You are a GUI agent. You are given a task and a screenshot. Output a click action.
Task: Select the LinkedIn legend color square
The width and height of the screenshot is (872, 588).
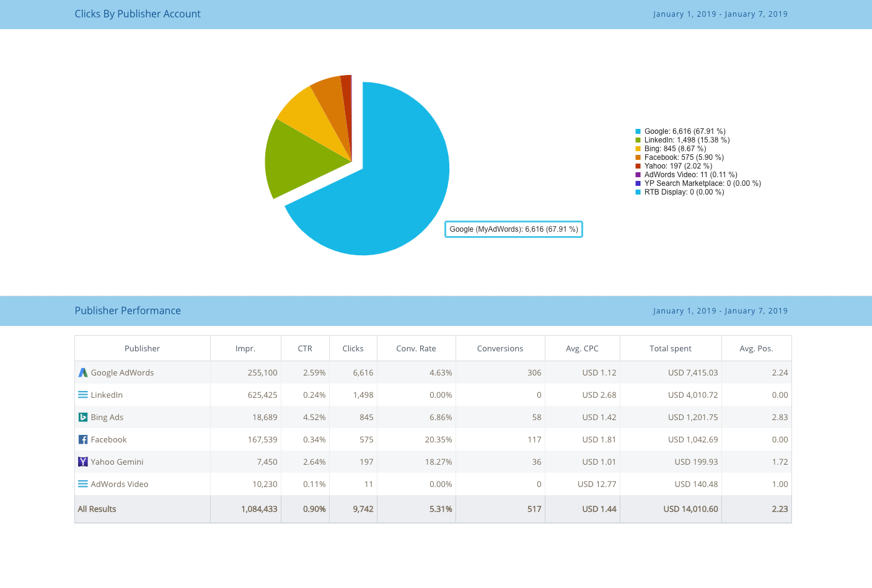pos(638,140)
